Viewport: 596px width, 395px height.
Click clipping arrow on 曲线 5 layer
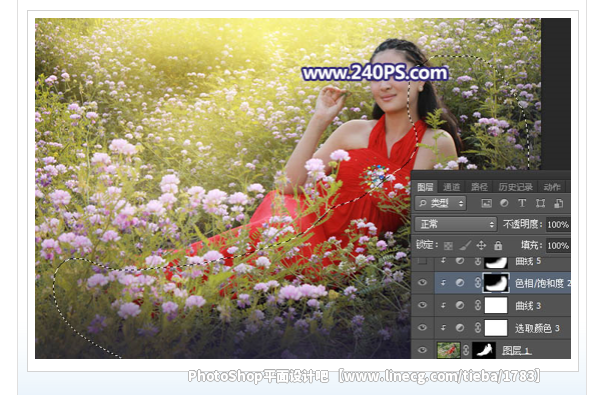443,261
